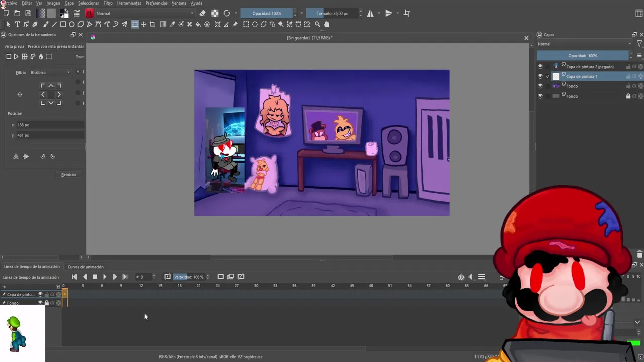Expand dropdown arrow next to reload preset
Viewport: 644px width, 362px height.
tap(237, 13)
